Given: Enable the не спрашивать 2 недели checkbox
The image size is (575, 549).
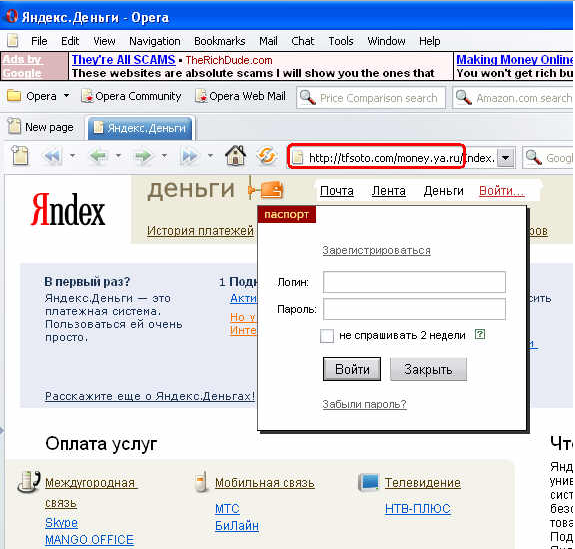Looking at the screenshot, I should 327,336.
